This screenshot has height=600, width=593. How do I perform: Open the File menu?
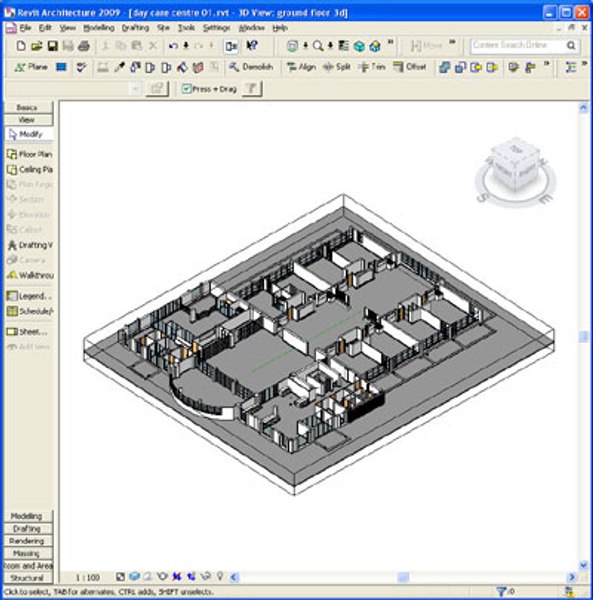coord(25,28)
